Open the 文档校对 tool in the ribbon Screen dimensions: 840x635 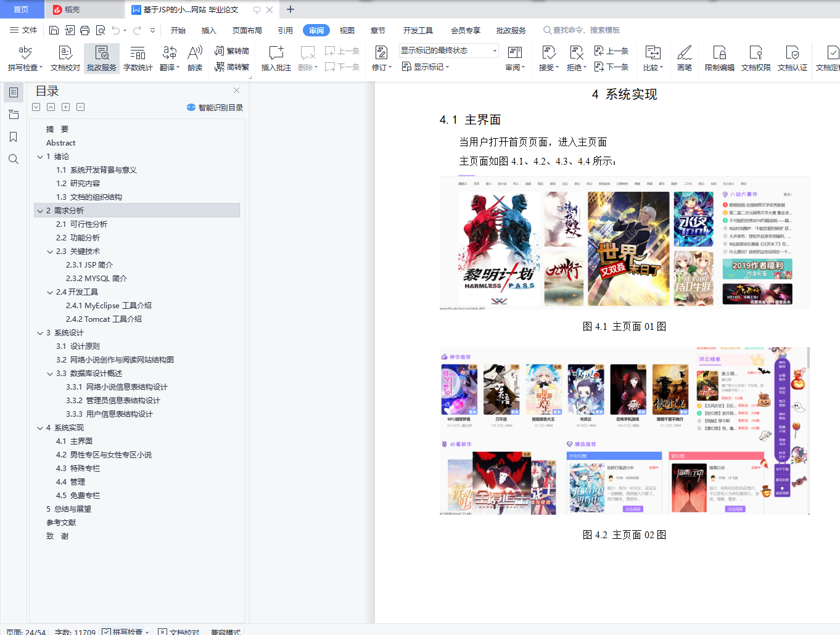65,59
